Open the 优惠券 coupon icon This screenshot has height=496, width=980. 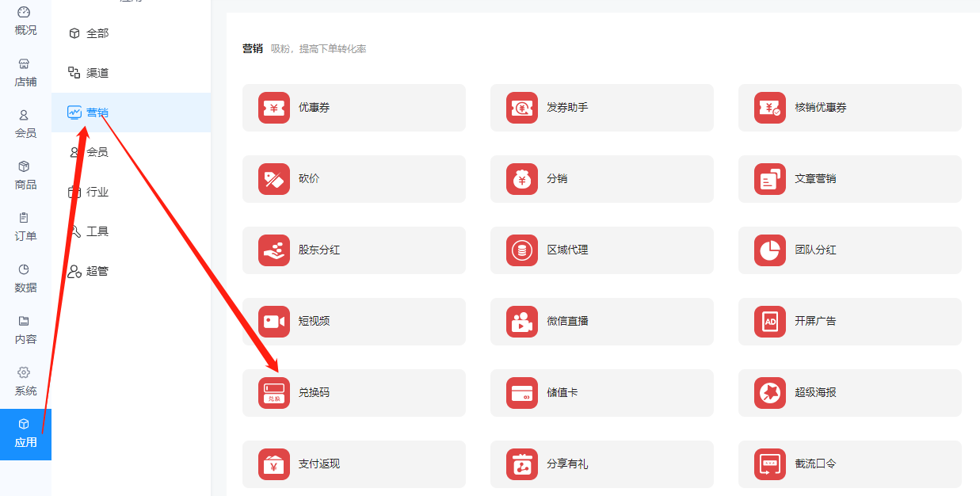(x=274, y=108)
